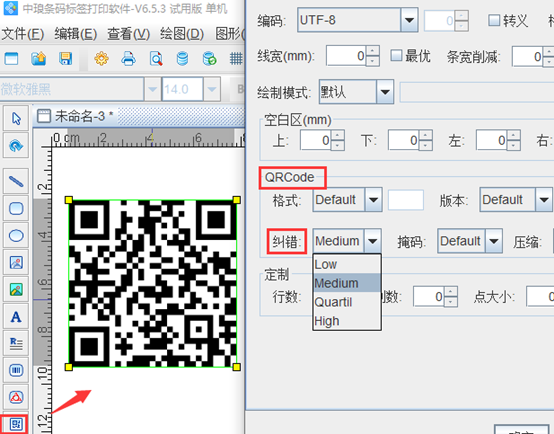Enable the 最优 checkbox
Screen dimensions: 554x434
396,55
